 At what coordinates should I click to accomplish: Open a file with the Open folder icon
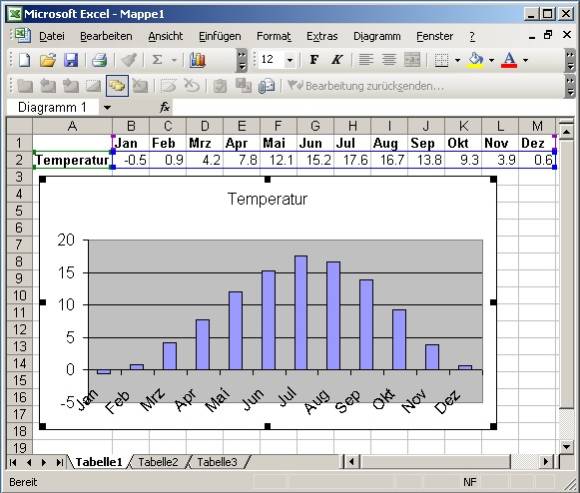(x=48, y=60)
